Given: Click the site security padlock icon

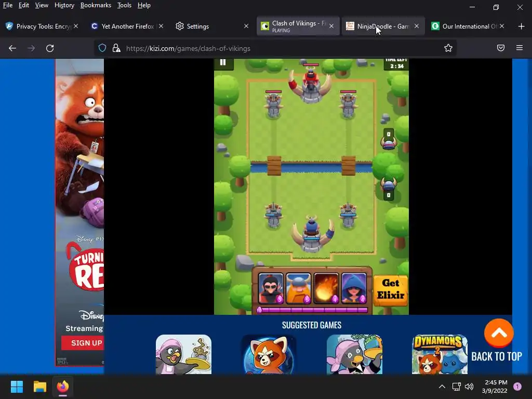Looking at the screenshot, I should (116, 48).
